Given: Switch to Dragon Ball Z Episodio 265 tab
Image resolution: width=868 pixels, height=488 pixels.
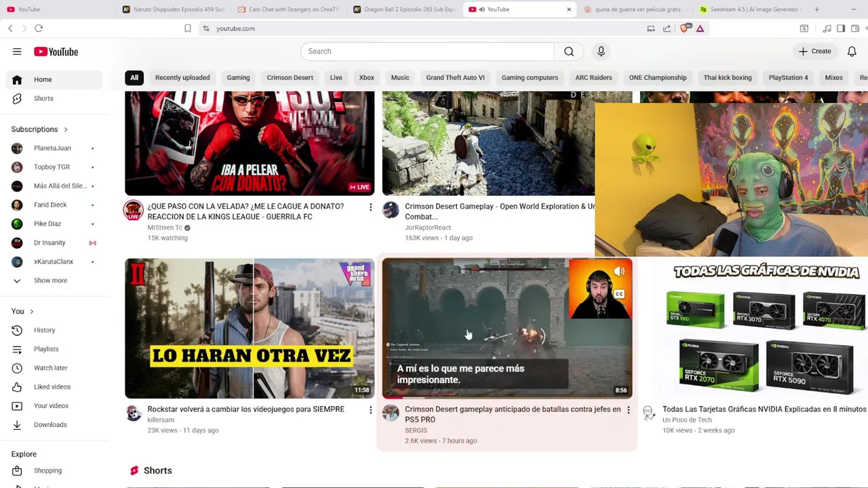Looking at the screenshot, I should point(404,9).
